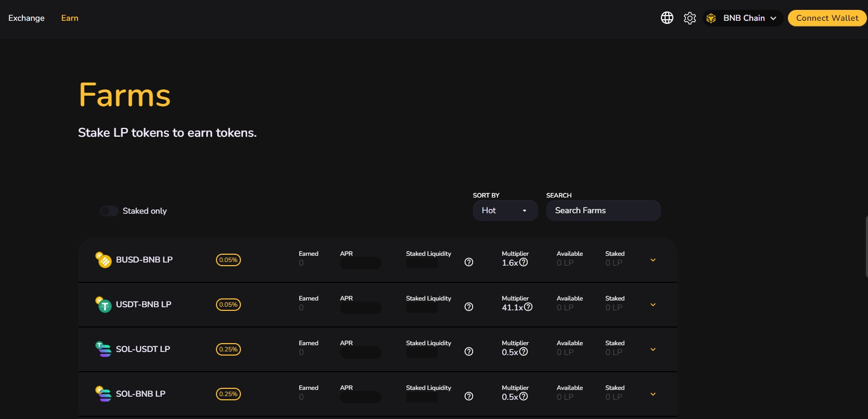868x419 pixels.
Task: Click the 0.25% fee badge on SOL-BNB LP
Action: [228, 394]
